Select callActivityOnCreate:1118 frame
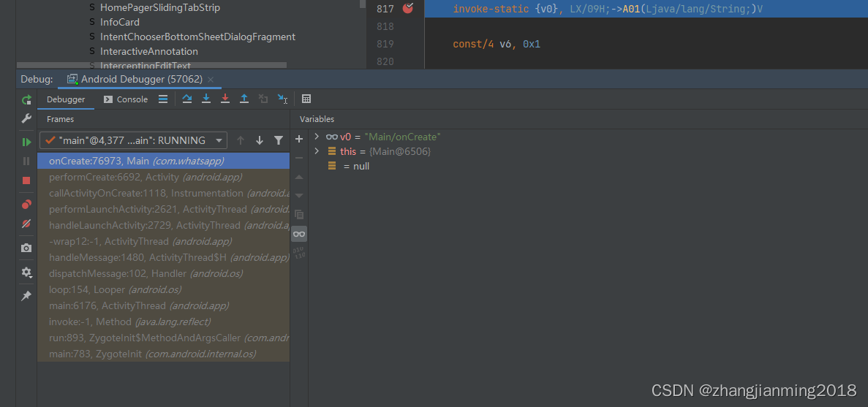 163,193
